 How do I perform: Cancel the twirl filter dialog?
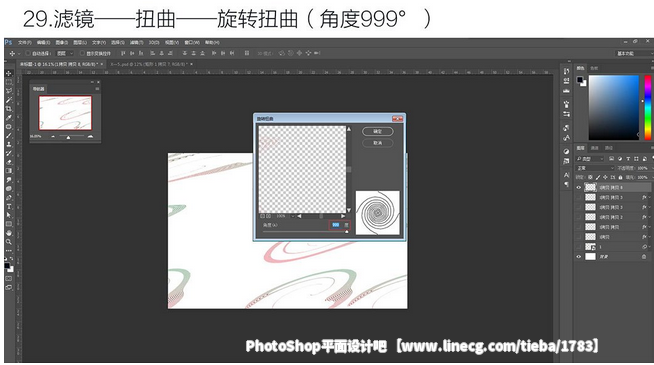(377, 143)
